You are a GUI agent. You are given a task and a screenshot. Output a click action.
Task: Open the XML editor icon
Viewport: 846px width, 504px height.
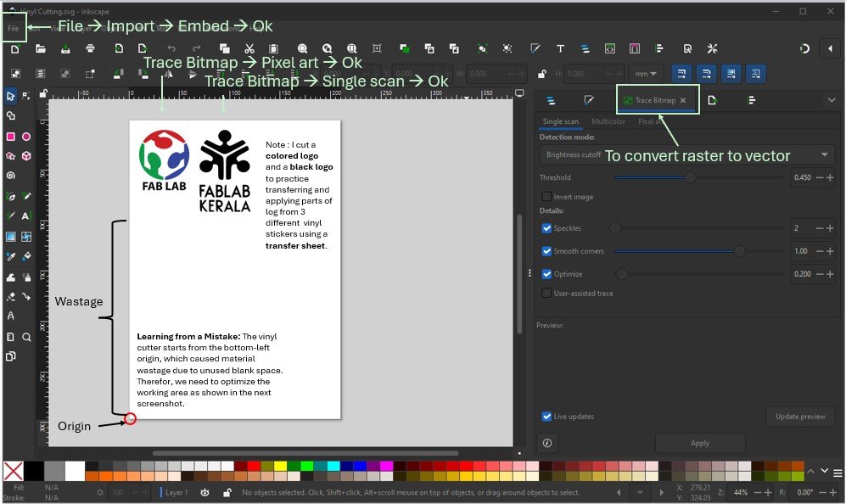point(610,48)
